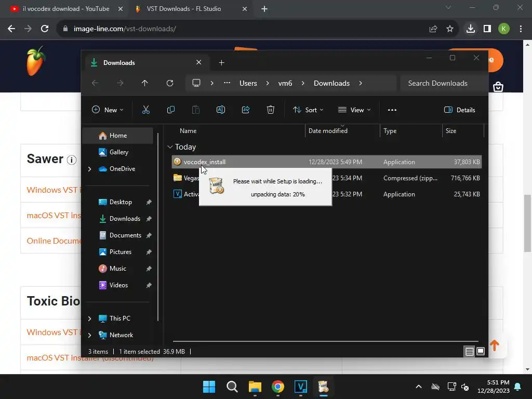Click the Up arrow to parent folder
Image resolution: width=532 pixels, height=399 pixels.
pyautogui.click(x=144, y=83)
